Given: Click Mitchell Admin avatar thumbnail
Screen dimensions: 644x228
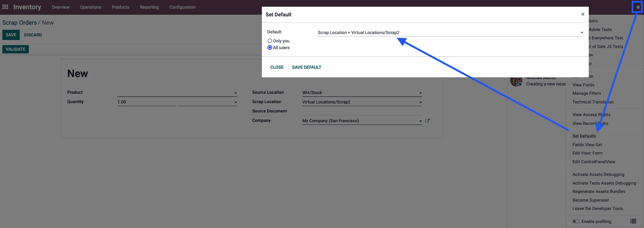Looking at the screenshot, I should (516, 81).
